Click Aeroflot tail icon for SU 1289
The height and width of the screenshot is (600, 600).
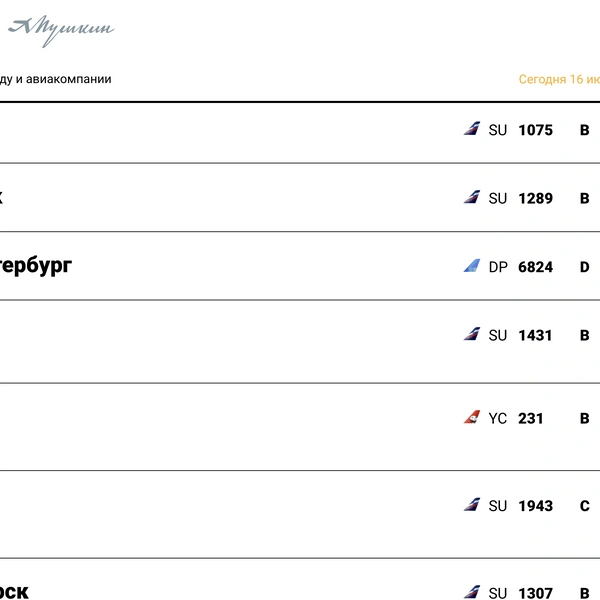tap(472, 197)
